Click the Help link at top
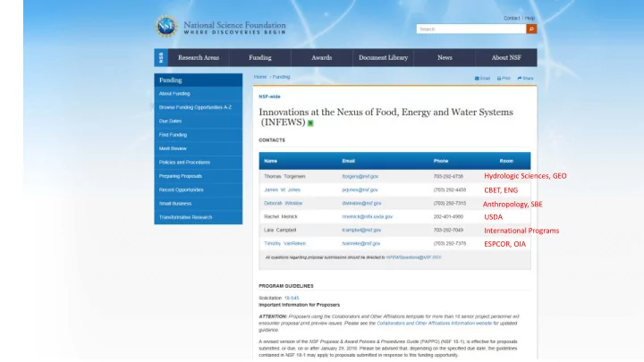 pyautogui.click(x=530, y=18)
